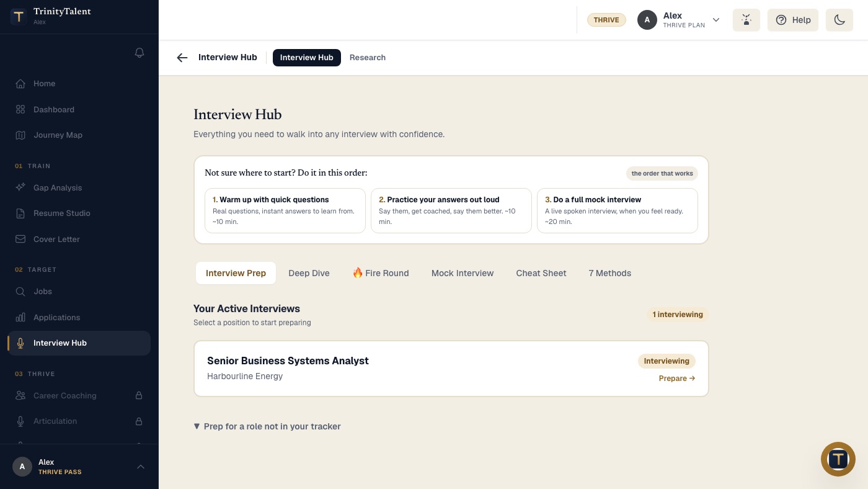Click the Resume Studio document icon
Image resolution: width=868 pixels, height=489 pixels.
click(20, 213)
